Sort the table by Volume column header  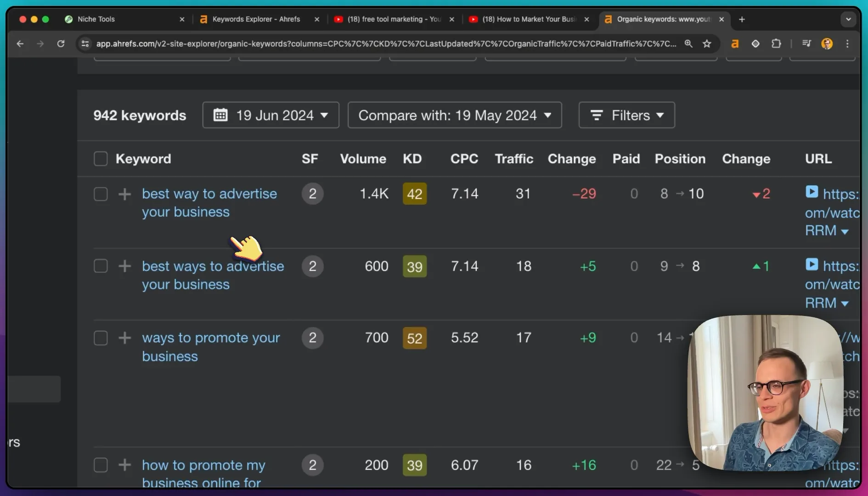click(363, 159)
